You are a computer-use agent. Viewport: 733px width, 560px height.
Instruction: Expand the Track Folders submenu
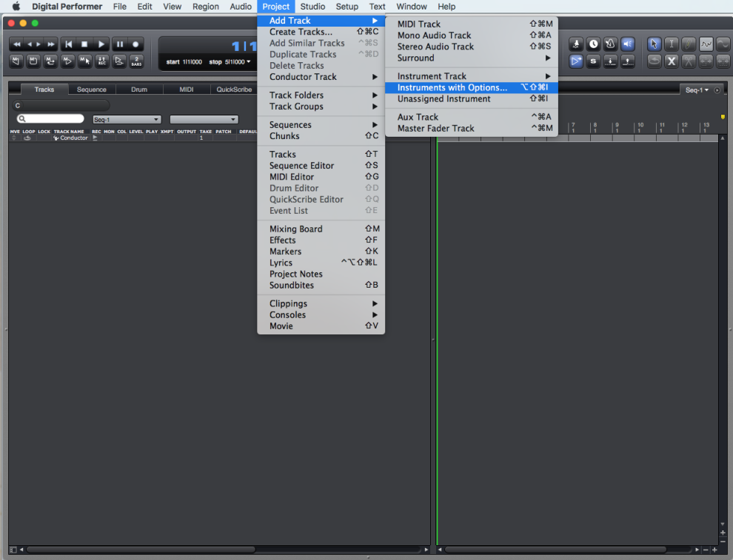[321, 95]
